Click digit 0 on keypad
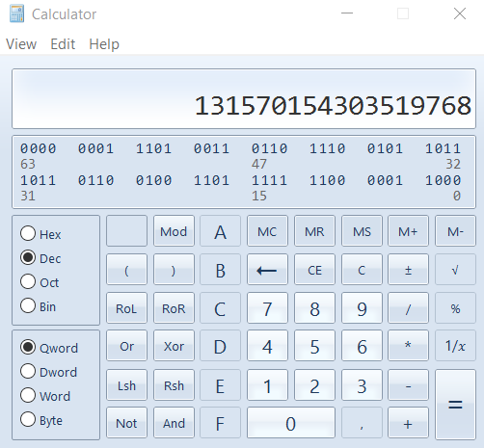This screenshot has height=448, width=484. click(291, 423)
